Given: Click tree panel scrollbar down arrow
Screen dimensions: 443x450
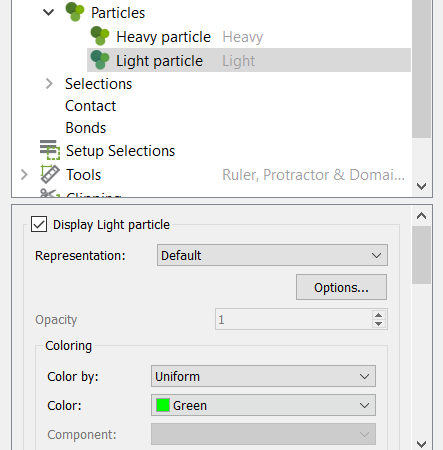Looking at the screenshot, I should click(422, 186).
